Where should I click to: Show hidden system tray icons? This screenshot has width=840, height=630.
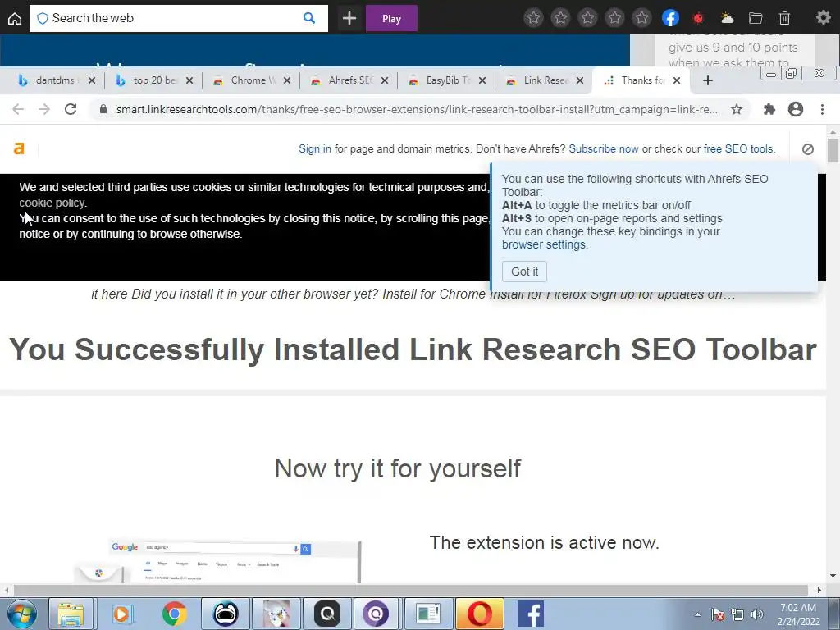[x=697, y=614]
